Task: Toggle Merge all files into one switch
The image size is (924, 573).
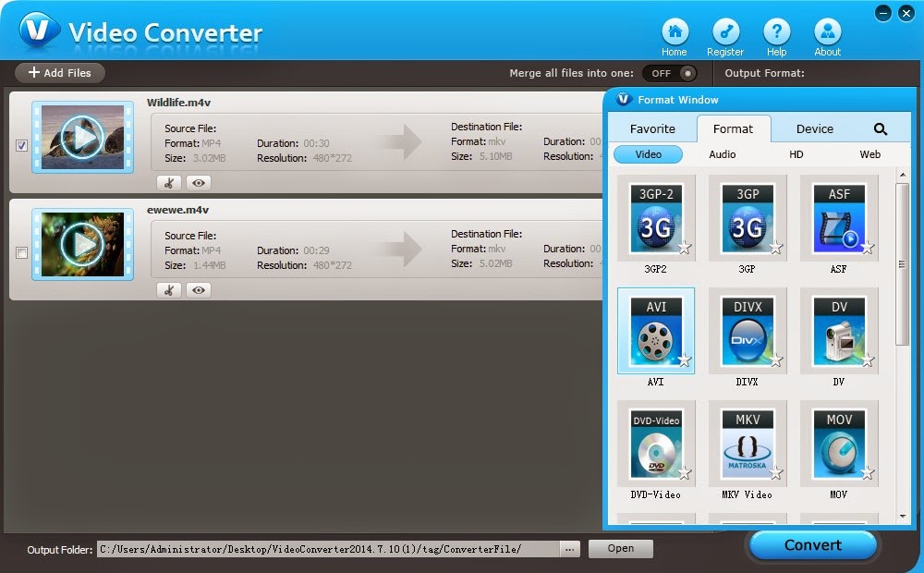Action: [669, 73]
